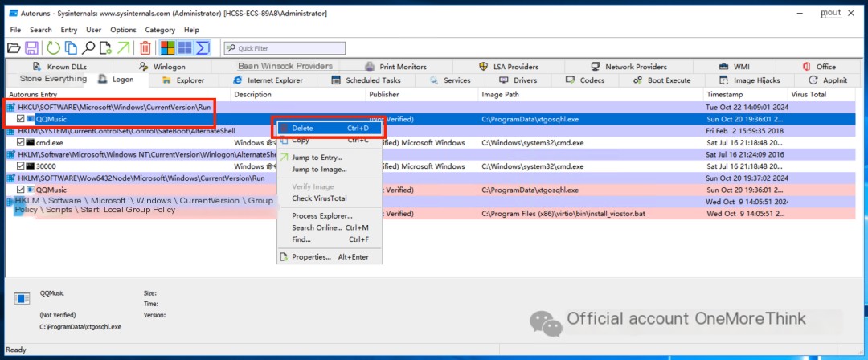Uncheck the cmd.exe entry checkbox
The height and width of the screenshot is (360, 868).
(20, 142)
